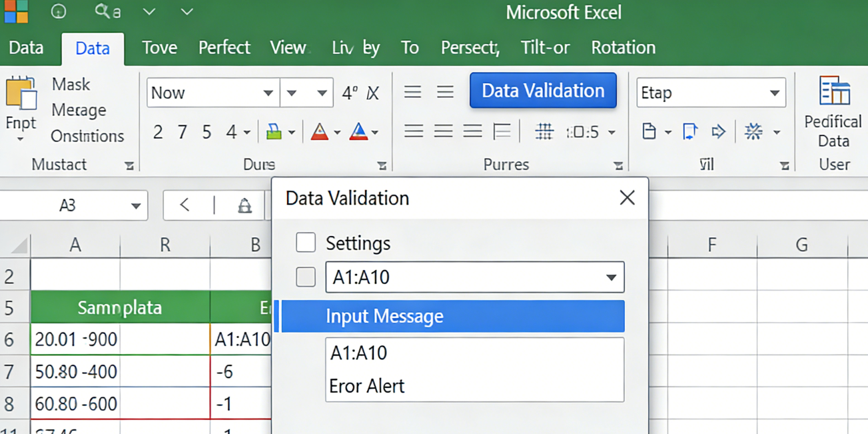This screenshot has height=434, width=868.
Task: Open the Etap style dropdown
Action: pyautogui.click(x=774, y=93)
